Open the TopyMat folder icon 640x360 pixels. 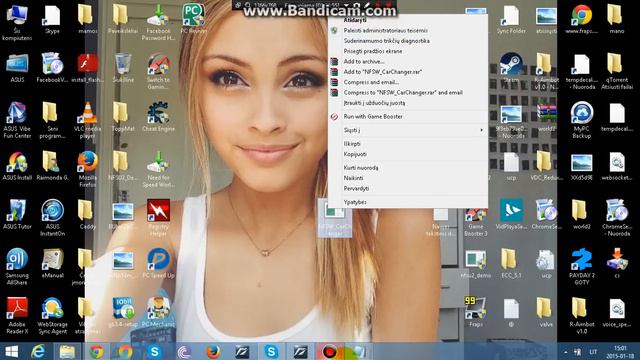123,117
